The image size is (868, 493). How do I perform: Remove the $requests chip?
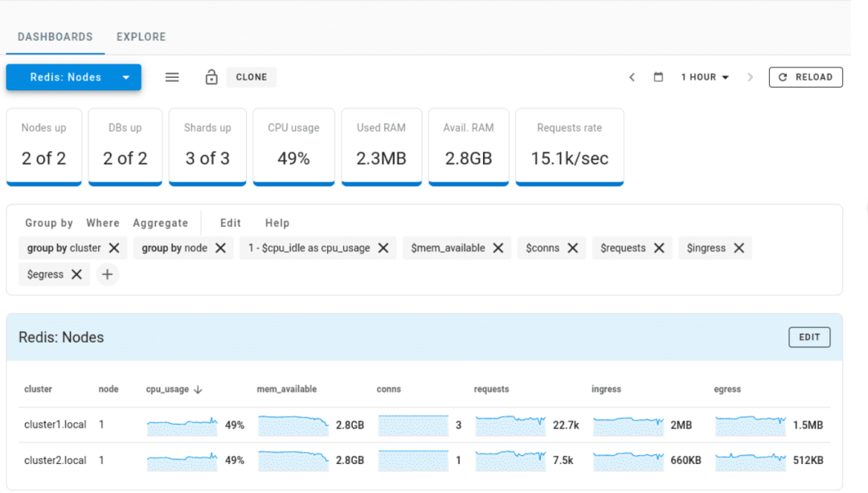(x=659, y=249)
